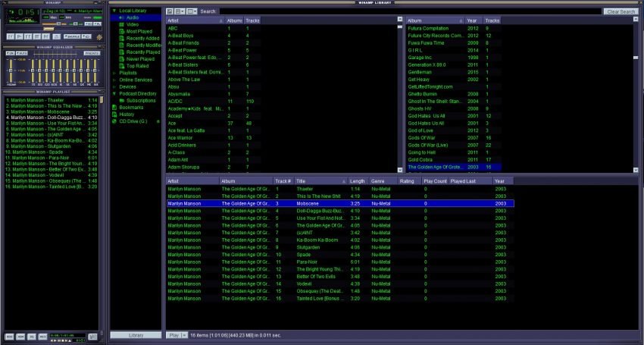This screenshot has height=345, width=644.
Task: Sort tracks by Title column header
Action: coord(320,181)
